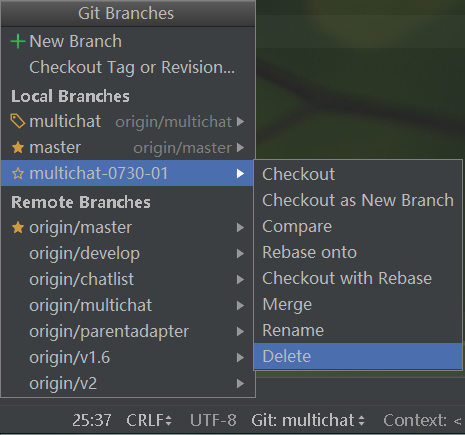
Task: Open the Git: multichat branch widget
Action: [x=308, y=420]
